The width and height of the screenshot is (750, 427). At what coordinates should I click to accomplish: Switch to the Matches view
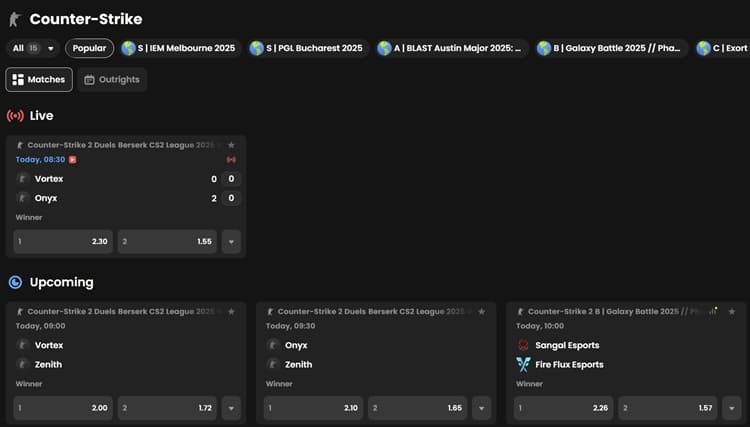[39, 79]
